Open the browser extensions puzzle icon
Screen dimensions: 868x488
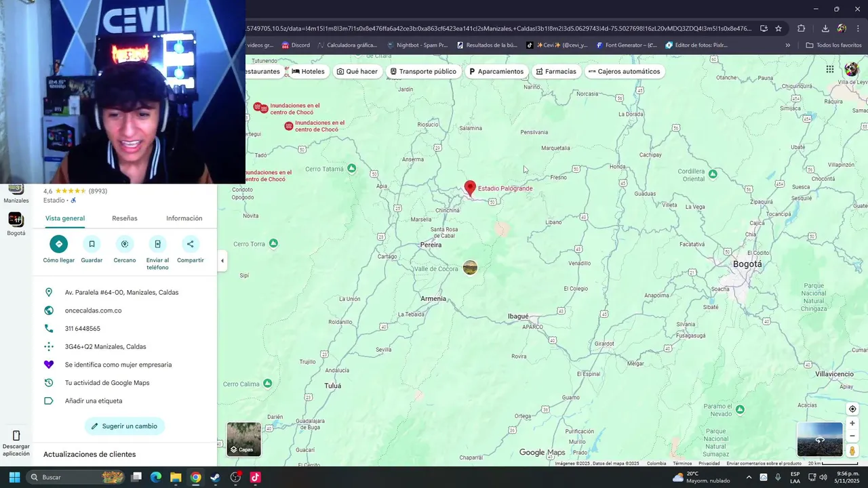click(802, 28)
